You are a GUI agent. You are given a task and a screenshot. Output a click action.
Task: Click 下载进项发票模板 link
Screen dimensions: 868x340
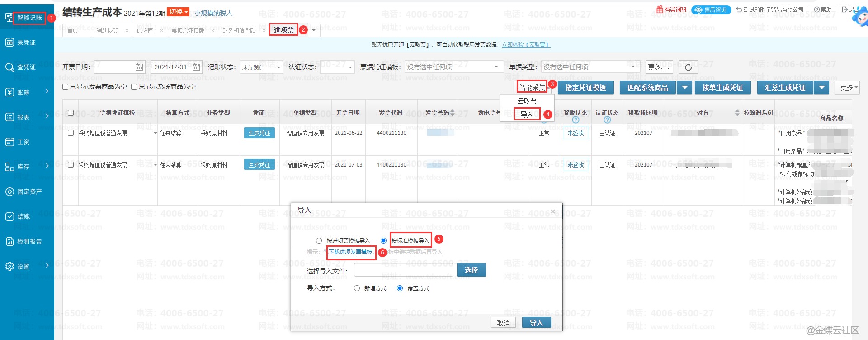click(x=350, y=252)
